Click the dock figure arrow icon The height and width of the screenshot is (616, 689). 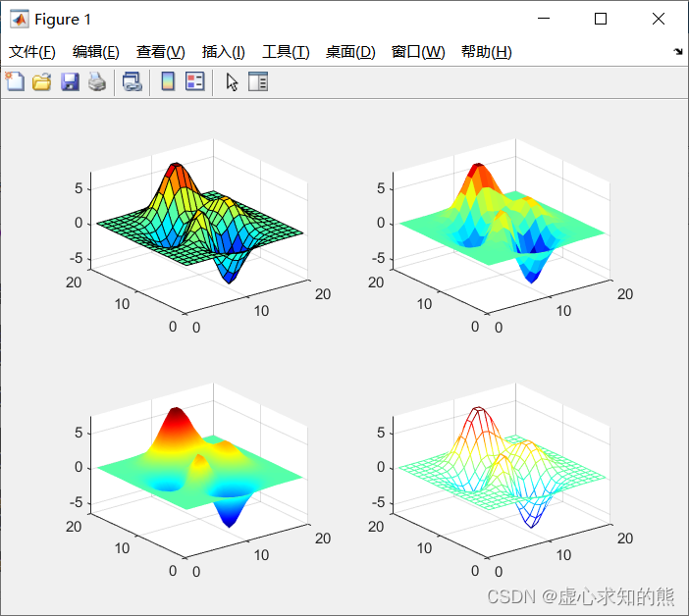(x=678, y=51)
